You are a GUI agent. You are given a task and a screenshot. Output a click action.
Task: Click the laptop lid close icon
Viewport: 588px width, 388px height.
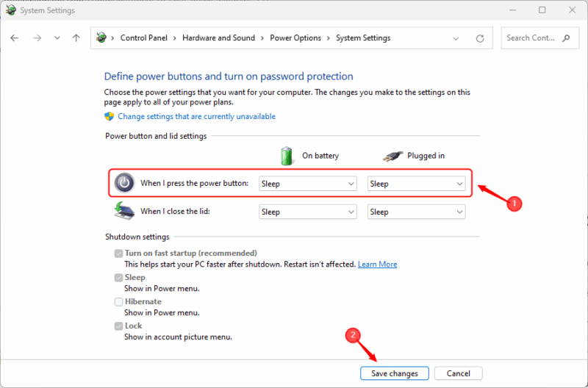point(123,212)
